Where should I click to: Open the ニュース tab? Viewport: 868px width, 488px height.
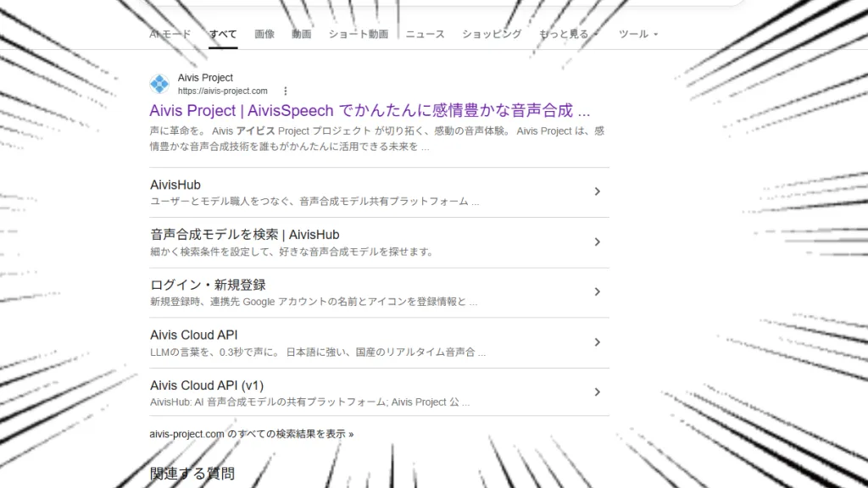click(x=426, y=34)
